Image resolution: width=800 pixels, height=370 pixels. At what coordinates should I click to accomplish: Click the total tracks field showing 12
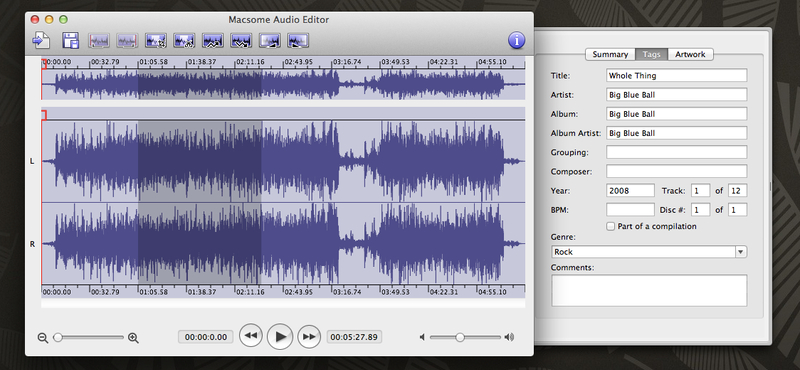(737, 190)
